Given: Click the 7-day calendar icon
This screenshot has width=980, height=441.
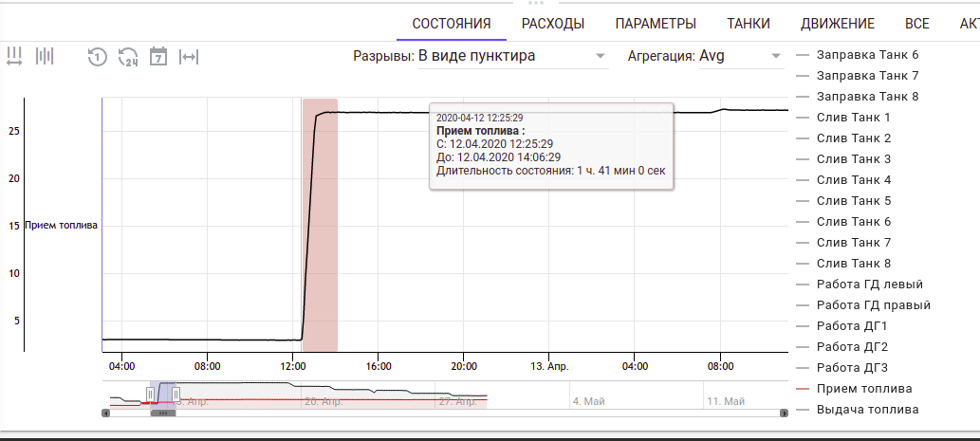Looking at the screenshot, I should pyautogui.click(x=158, y=56).
